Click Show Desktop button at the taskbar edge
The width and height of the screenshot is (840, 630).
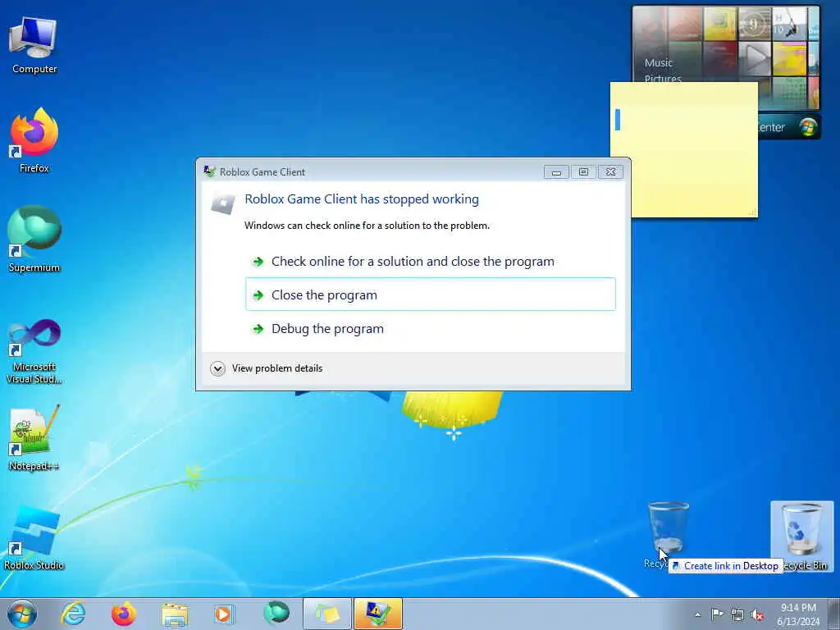pyautogui.click(x=834, y=614)
